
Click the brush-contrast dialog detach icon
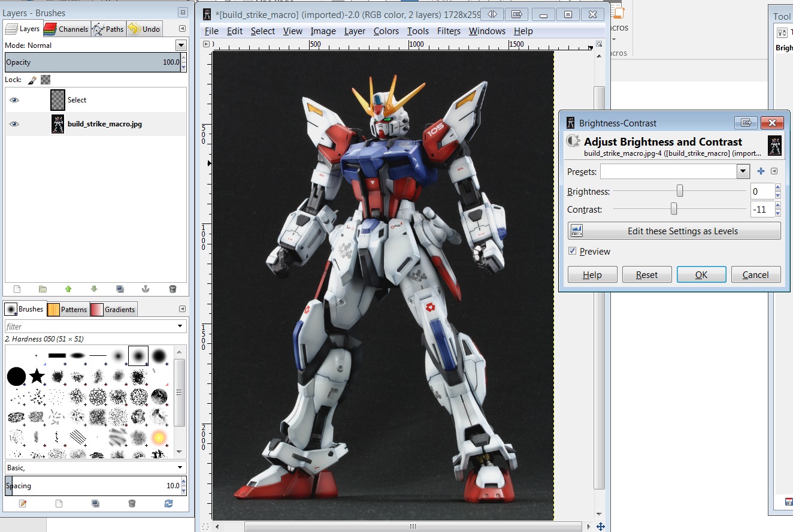point(746,123)
